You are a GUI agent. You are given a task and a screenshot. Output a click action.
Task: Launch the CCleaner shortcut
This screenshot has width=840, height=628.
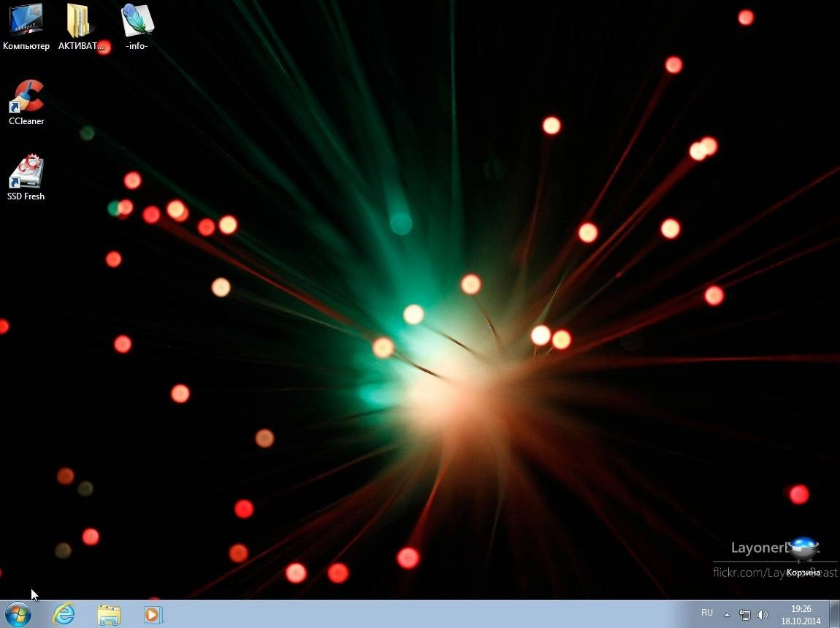click(x=26, y=103)
